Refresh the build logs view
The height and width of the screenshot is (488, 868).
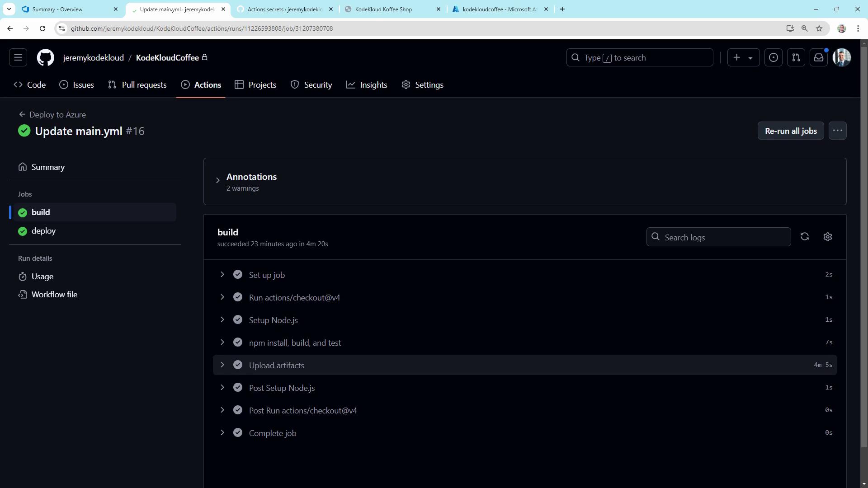pos(805,237)
